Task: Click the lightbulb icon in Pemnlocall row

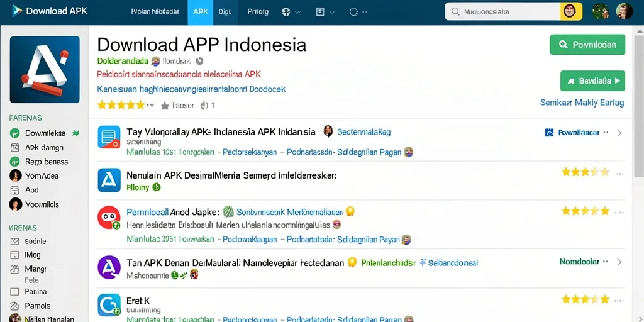Action: point(350,211)
